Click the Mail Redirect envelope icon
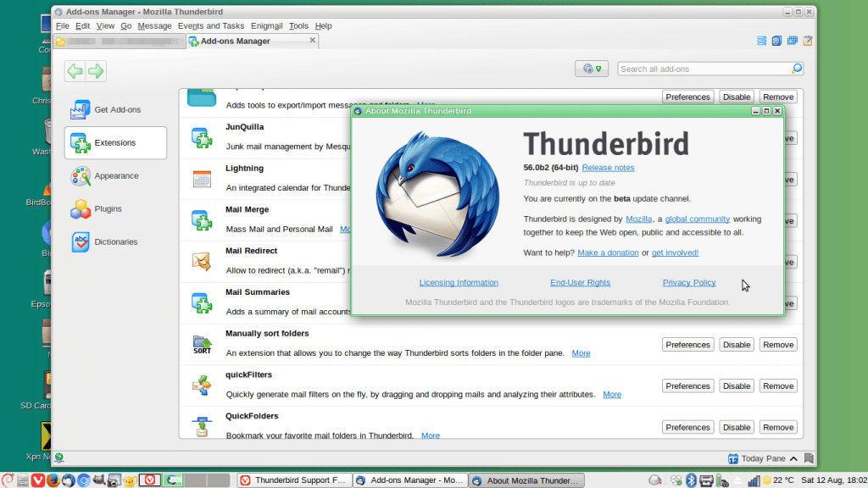 [202, 261]
